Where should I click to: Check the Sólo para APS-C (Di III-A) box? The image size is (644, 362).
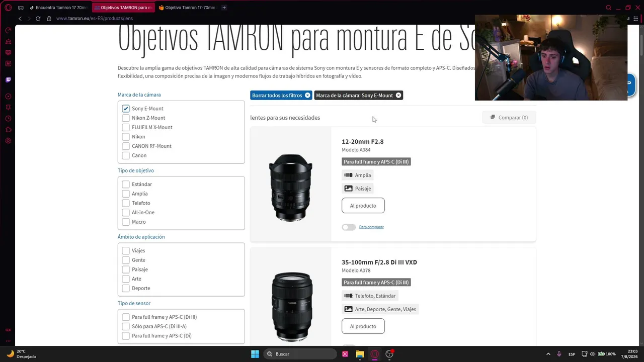click(x=126, y=326)
